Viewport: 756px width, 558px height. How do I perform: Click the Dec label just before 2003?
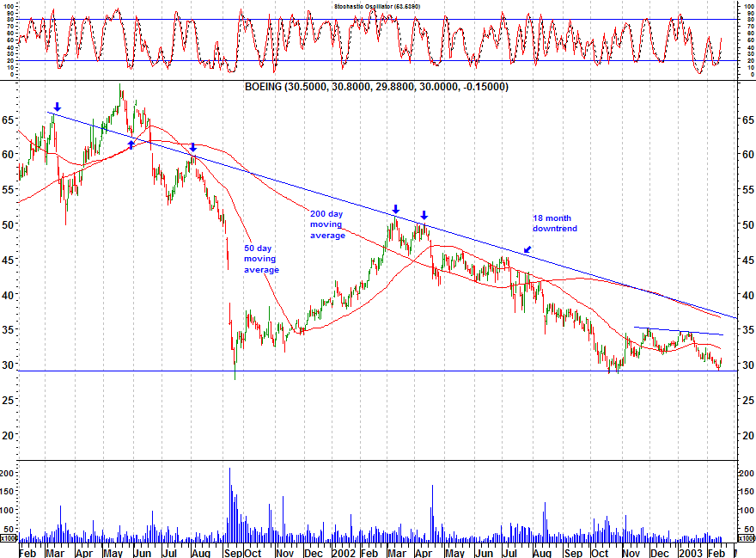pos(660,553)
